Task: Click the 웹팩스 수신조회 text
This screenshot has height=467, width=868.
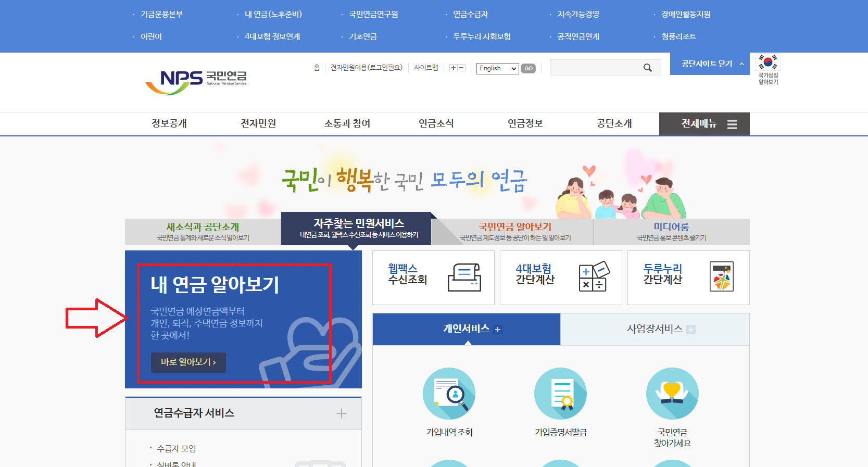Action: point(408,274)
